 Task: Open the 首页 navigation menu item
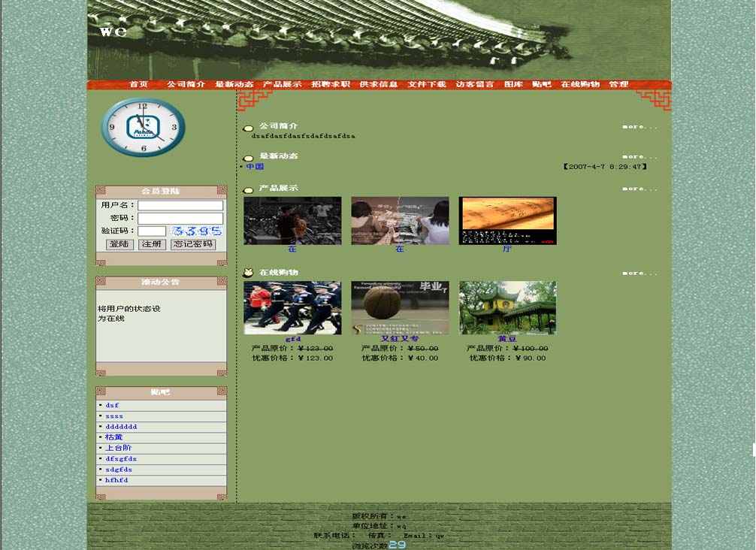click(x=138, y=85)
